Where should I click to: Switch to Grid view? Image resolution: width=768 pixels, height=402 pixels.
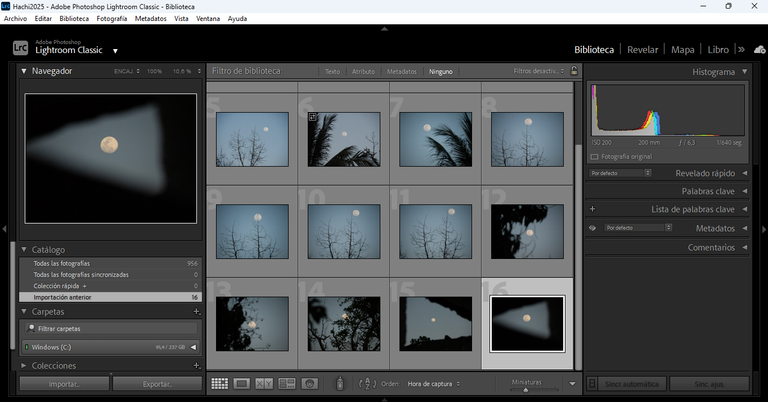(x=219, y=384)
